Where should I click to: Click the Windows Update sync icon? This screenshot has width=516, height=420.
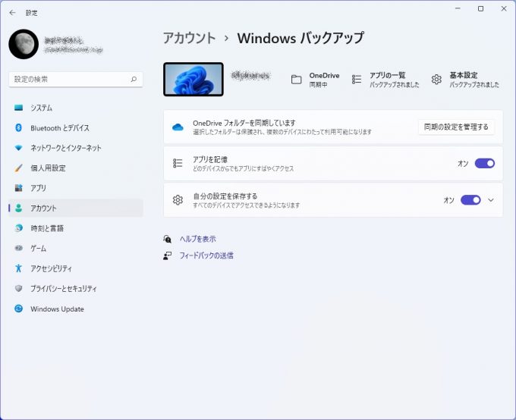[19, 309]
